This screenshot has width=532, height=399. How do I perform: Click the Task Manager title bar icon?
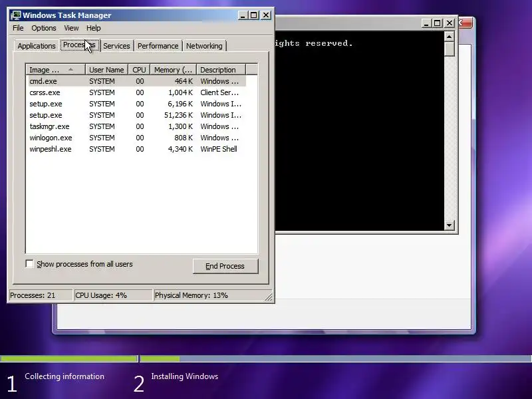pos(15,15)
